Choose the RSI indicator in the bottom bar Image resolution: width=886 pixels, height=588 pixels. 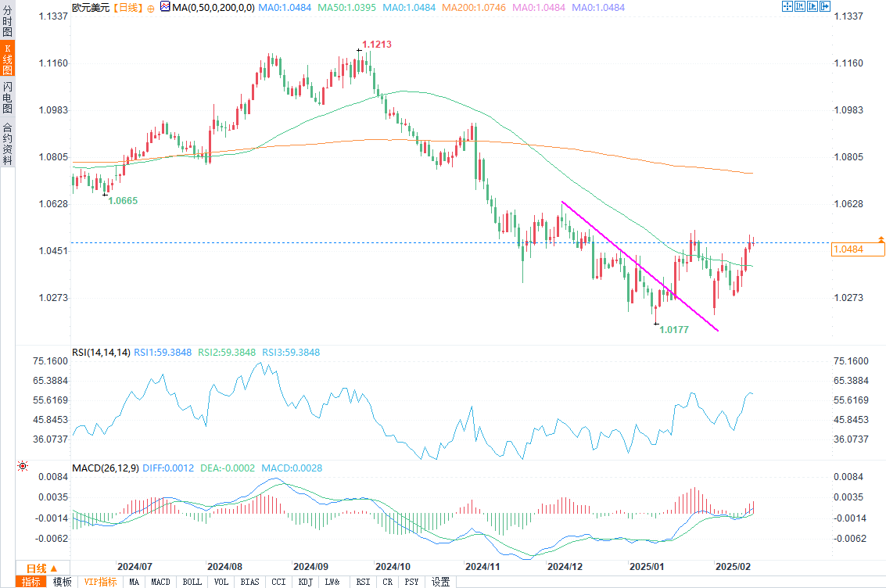(364, 582)
